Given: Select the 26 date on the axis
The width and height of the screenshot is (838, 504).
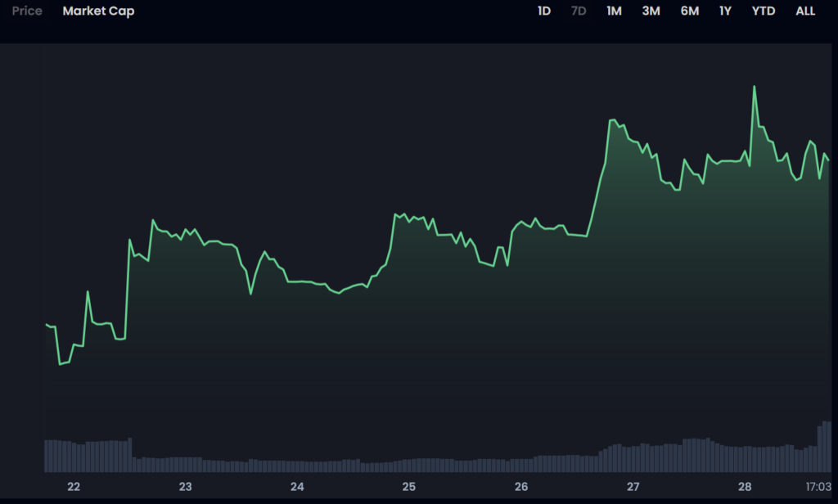Looking at the screenshot, I should 520,487.
